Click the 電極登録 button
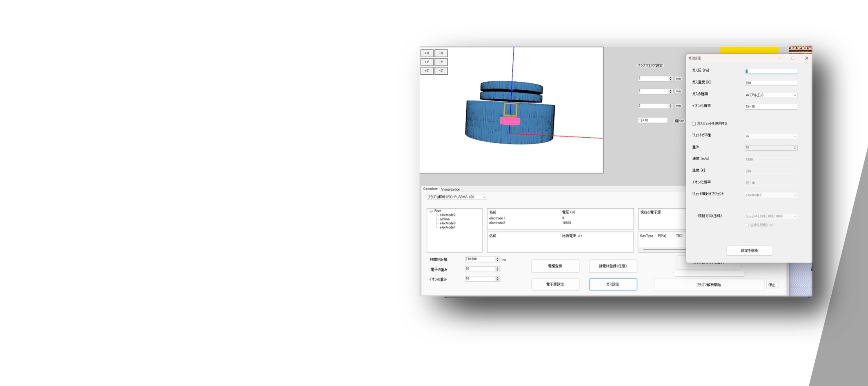This screenshot has height=386, width=868. point(555,266)
